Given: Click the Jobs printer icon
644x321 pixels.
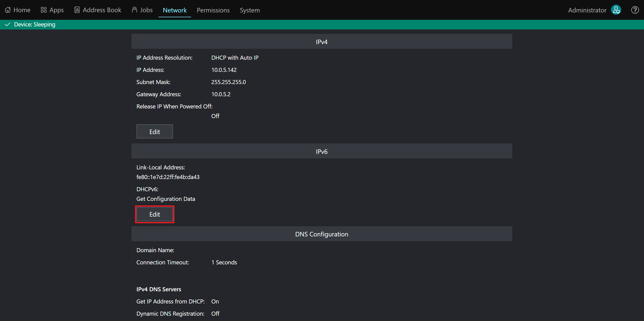Looking at the screenshot, I should point(134,10).
